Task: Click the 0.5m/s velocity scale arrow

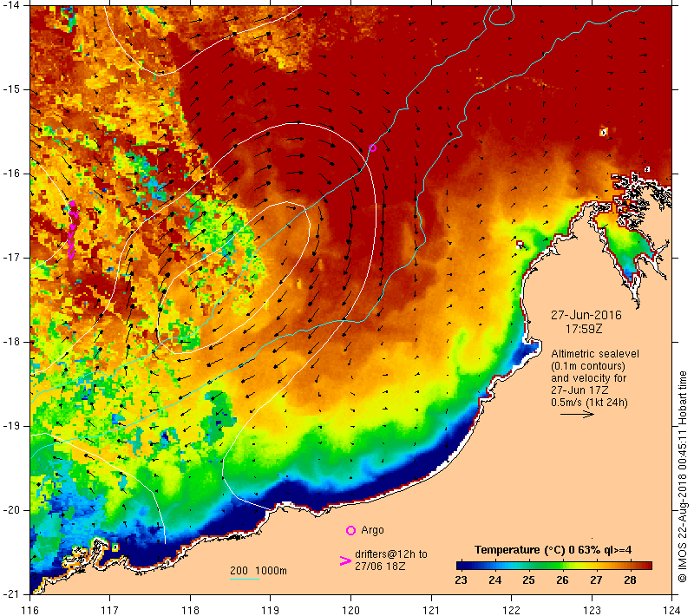Action: [x=577, y=414]
